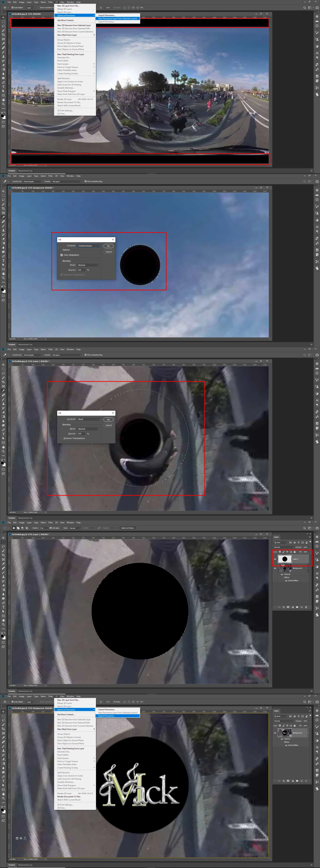The height and width of the screenshot is (868, 320).
Task: Click trash icon in Layers panel containing Layer 1
Action: [x=306, y=607]
